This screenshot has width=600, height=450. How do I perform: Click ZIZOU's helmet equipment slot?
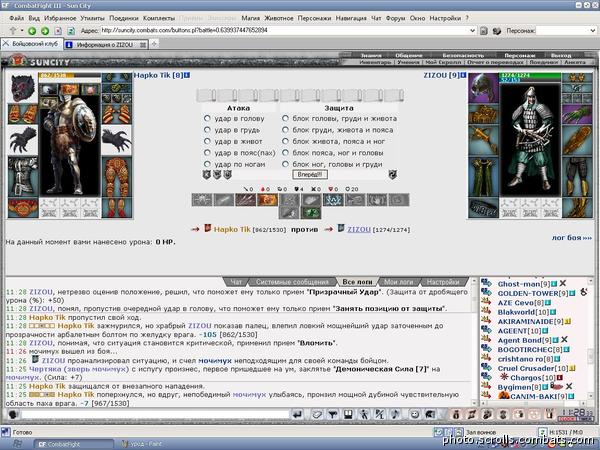point(483,88)
